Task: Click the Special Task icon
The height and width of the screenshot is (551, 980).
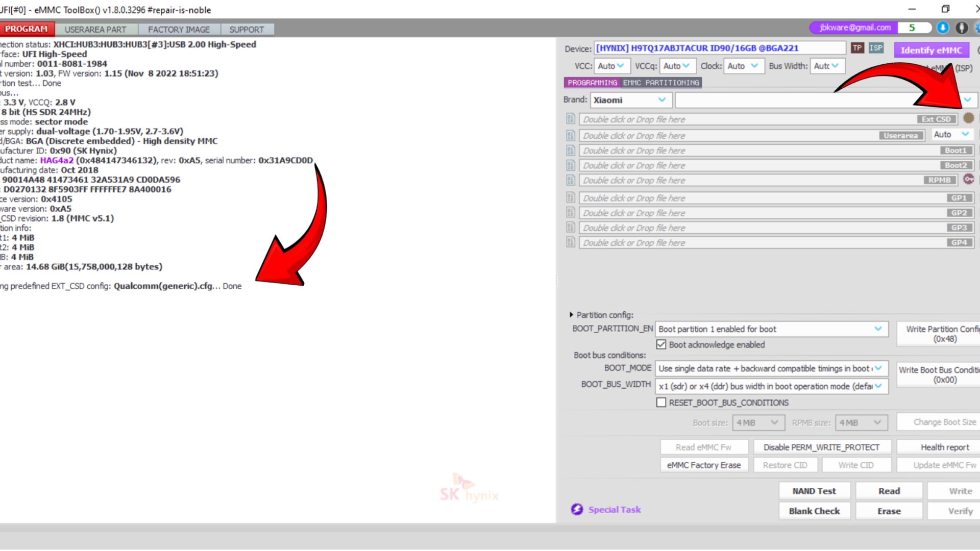Action: (x=577, y=509)
